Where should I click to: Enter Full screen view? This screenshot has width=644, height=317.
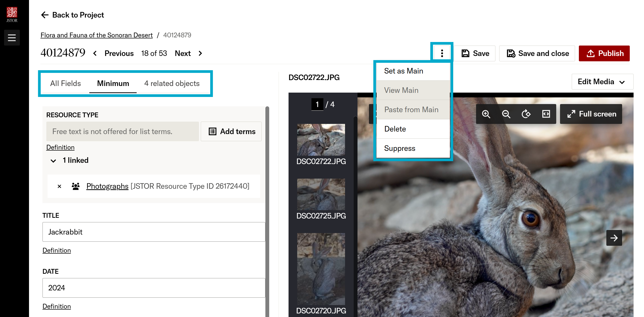pos(591,114)
